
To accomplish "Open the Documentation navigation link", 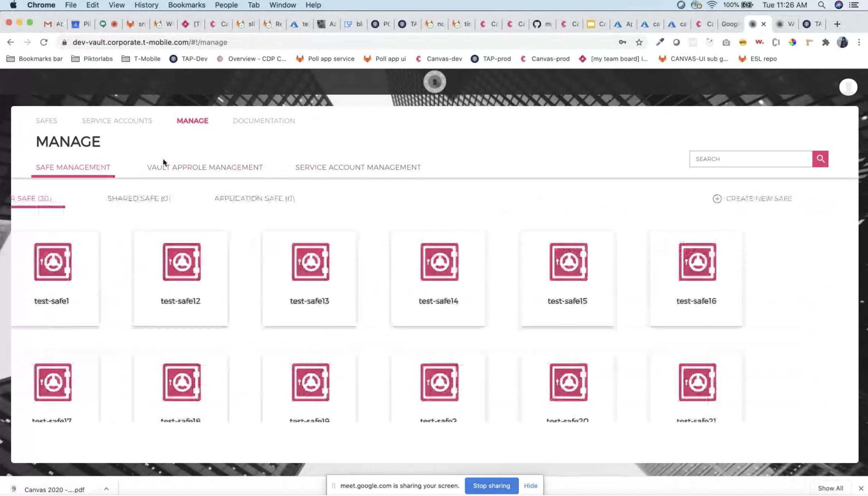I will tap(264, 121).
